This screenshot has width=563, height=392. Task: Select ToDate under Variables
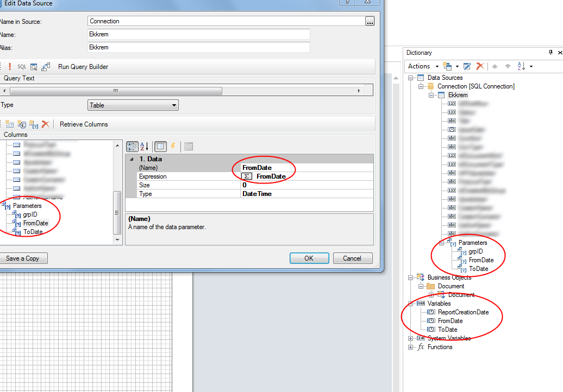pos(448,330)
